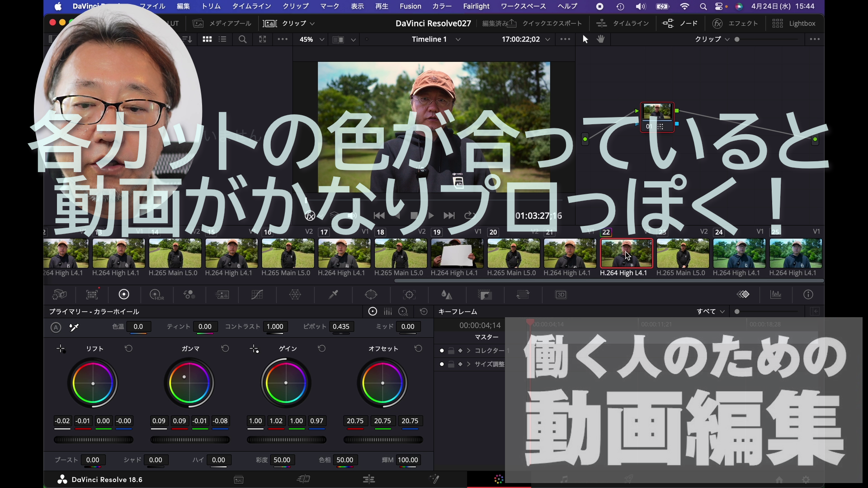This screenshot has width=868, height=488.
Task: Select the Color Wheels palette icon
Action: pos(124,295)
